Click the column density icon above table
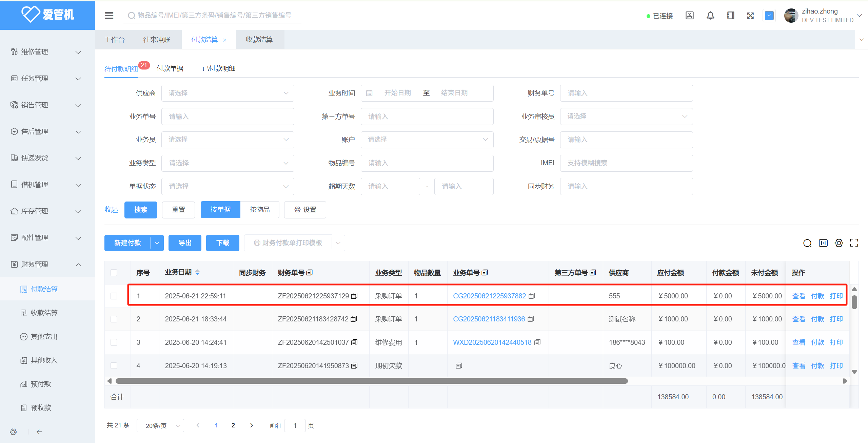Image resolution: width=868 pixels, height=443 pixels. (x=823, y=243)
